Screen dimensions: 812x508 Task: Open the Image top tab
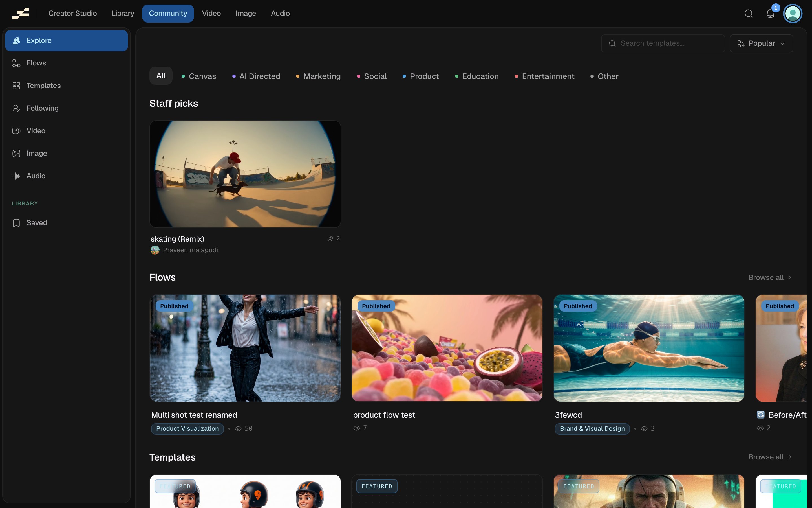coord(246,14)
